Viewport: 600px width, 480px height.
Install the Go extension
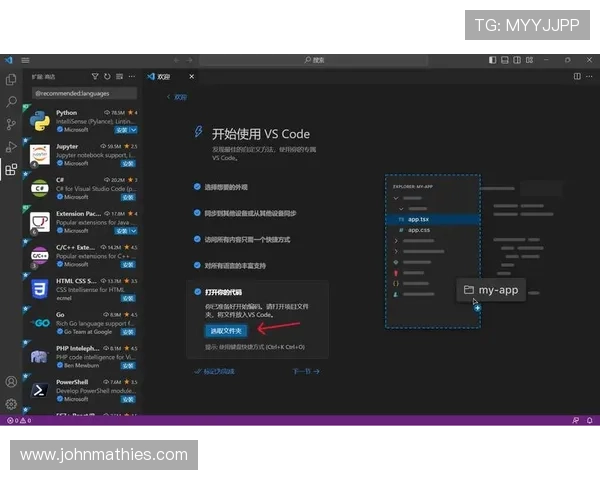128,332
